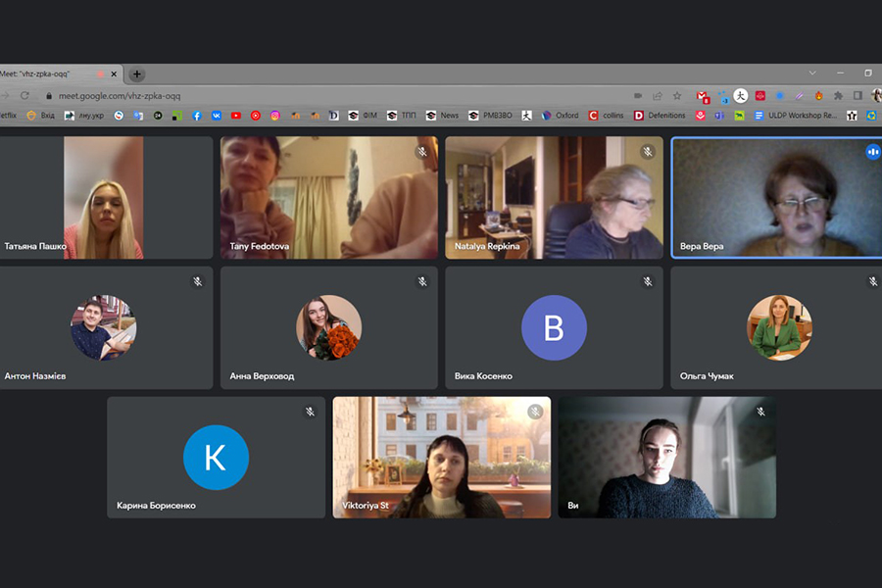Open the Facebook bookmark
This screenshot has width=882, height=588.
click(197, 116)
